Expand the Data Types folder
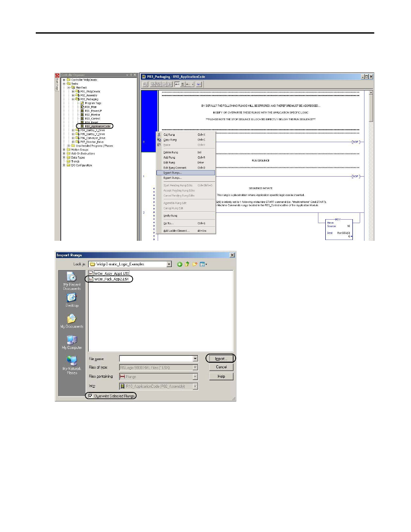This screenshot has width=411, height=532. click(x=64, y=157)
